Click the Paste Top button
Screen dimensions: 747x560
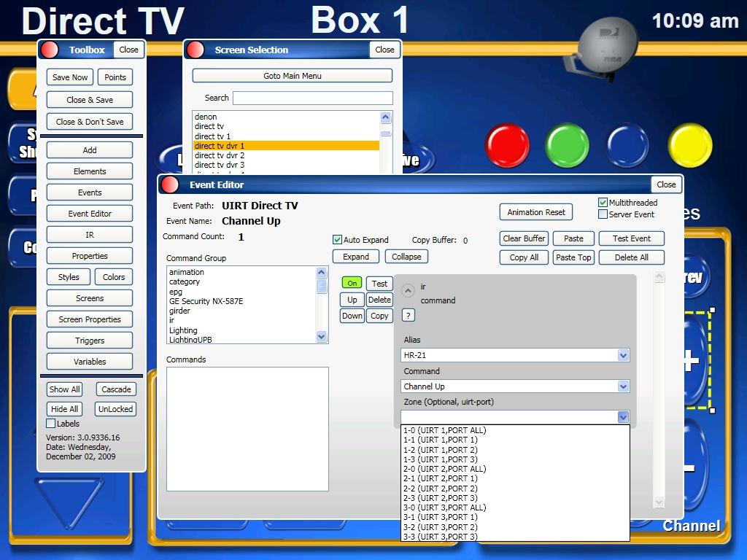pyautogui.click(x=573, y=257)
